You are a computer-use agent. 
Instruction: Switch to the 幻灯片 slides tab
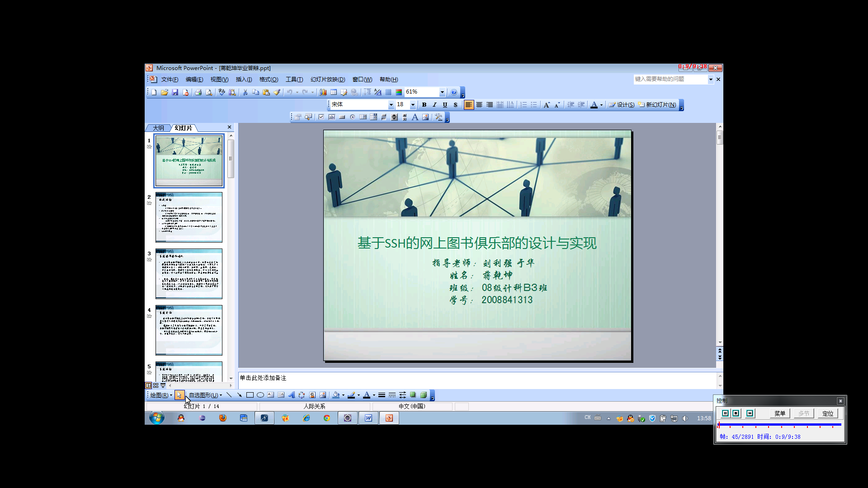(184, 128)
